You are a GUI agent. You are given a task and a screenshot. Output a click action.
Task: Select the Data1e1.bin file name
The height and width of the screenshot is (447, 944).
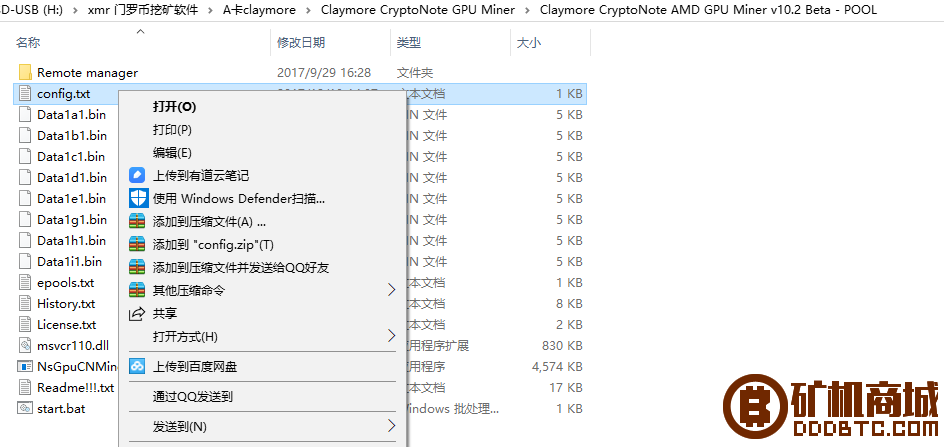click(72, 199)
